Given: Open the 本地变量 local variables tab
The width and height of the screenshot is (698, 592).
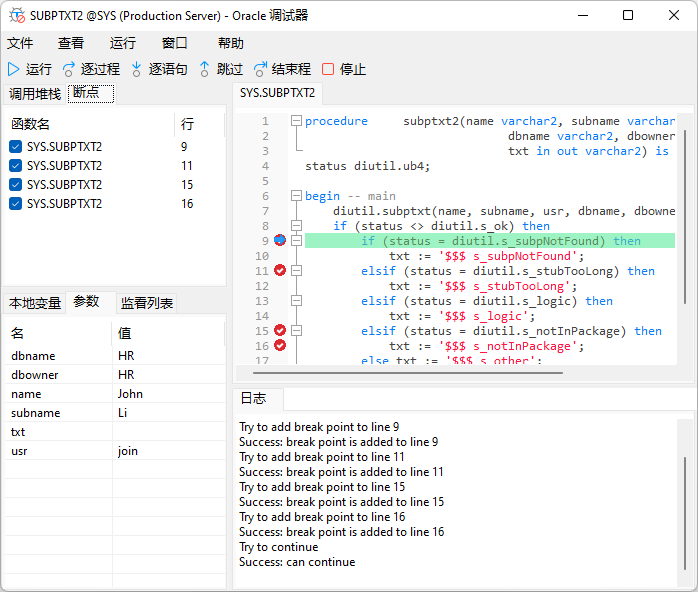Looking at the screenshot, I should point(35,303).
